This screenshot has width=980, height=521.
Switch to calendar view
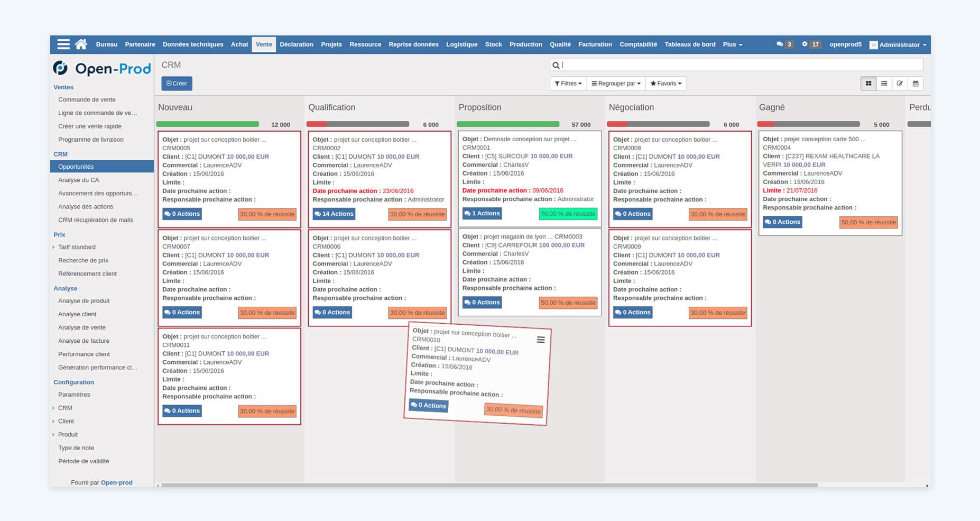[916, 84]
